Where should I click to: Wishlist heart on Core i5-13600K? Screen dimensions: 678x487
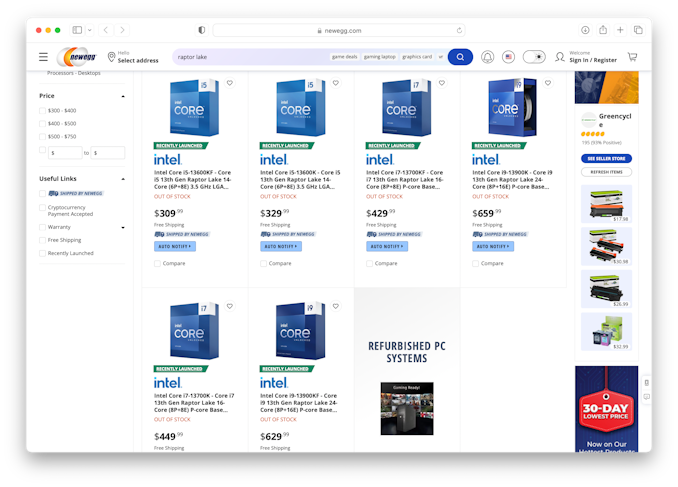point(336,83)
